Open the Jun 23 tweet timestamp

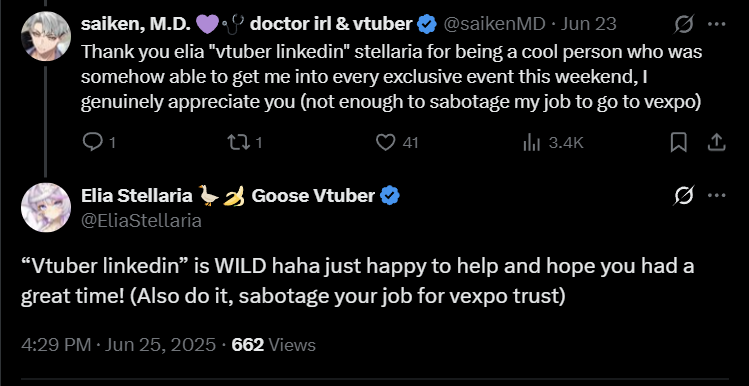[x=588, y=24]
